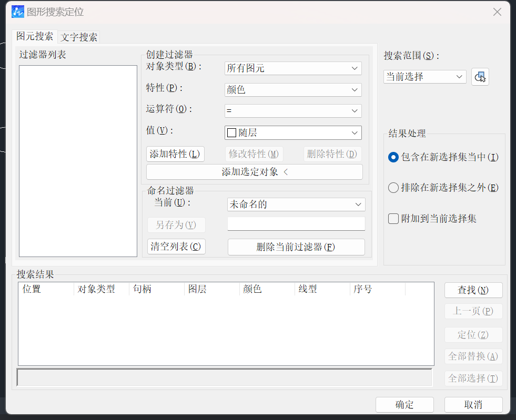Enable the 附加到当前选择集 checkbox
The image size is (516, 420).
393,219
